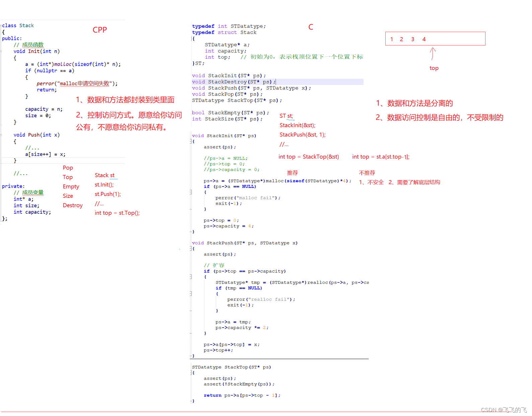The height and width of the screenshot is (416, 532).
Task: Click the red 'CPP' heading
Action: click(100, 30)
